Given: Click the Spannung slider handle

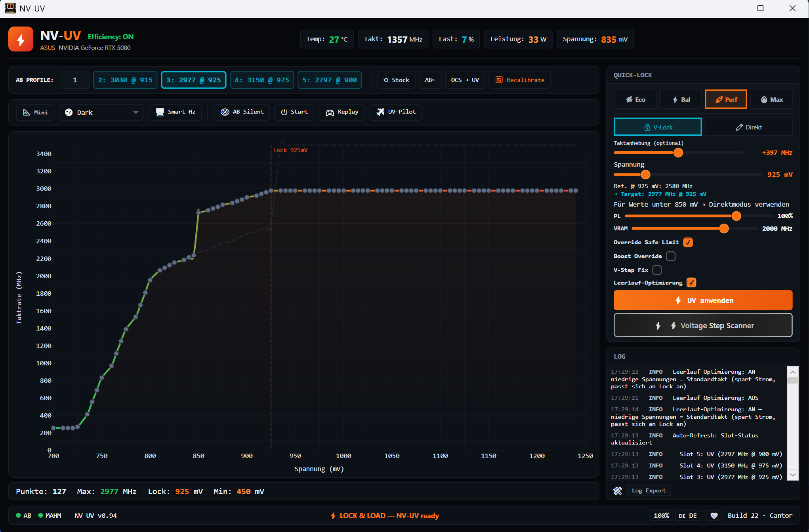Looking at the screenshot, I should pos(645,175).
